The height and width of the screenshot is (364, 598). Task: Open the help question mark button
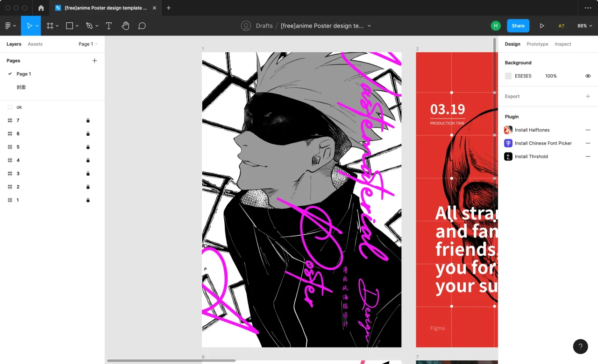tap(580, 346)
